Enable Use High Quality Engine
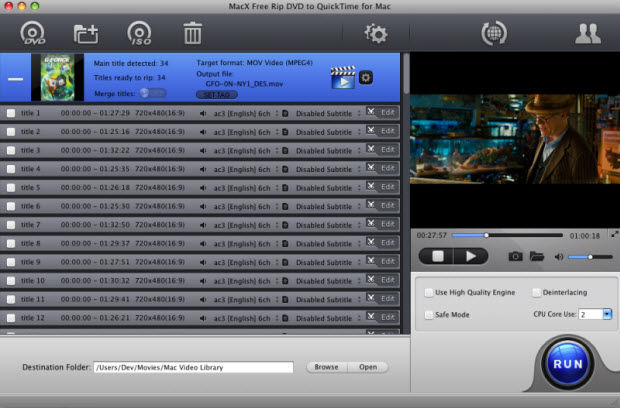The height and width of the screenshot is (408, 620). 429,293
